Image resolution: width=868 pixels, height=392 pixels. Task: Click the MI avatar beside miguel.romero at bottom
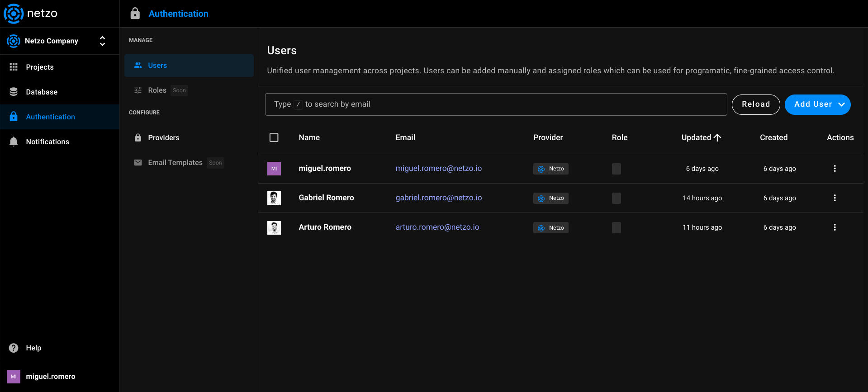point(14,376)
